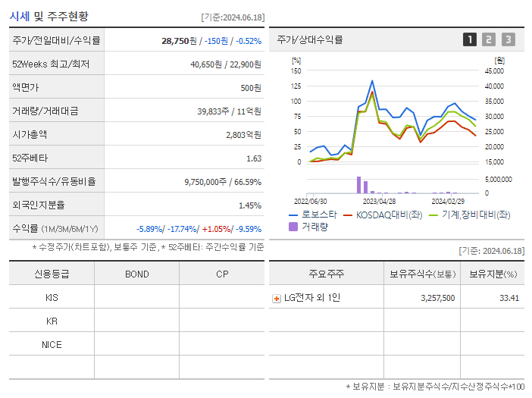Click the 기계,장비대비(좌) green legend marker
The height and width of the screenshot is (398, 532).
point(433,215)
